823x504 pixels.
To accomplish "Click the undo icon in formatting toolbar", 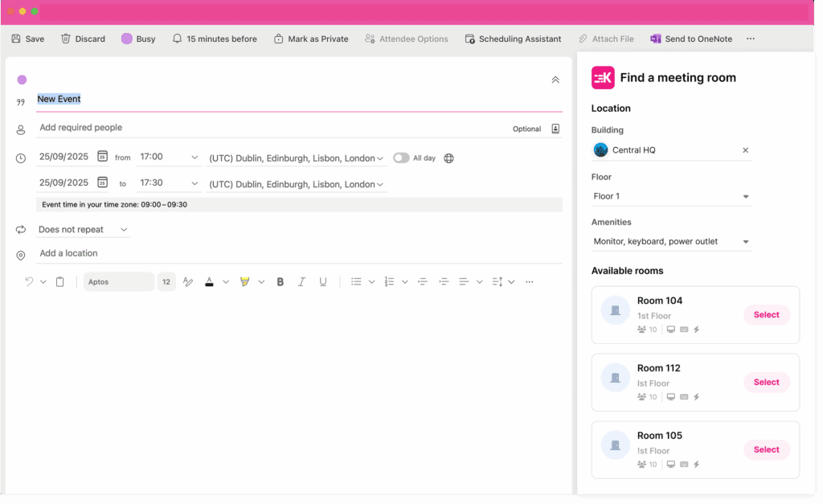I will point(29,281).
